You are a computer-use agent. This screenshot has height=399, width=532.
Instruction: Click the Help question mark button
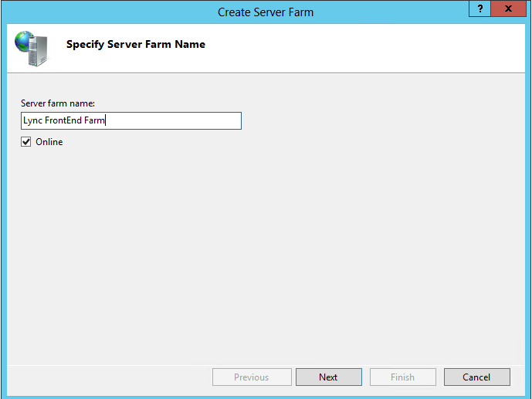coord(480,8)
